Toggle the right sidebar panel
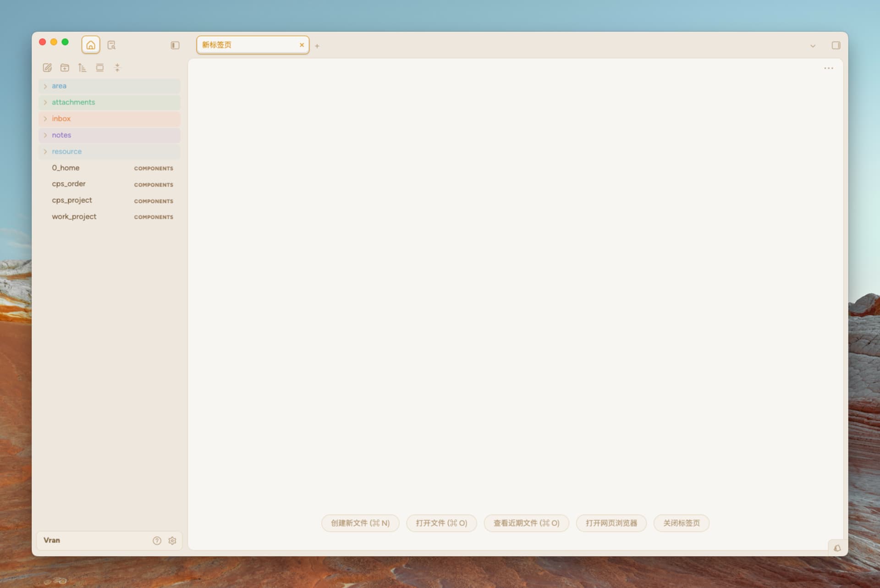This screenshot has height=588, width=880. (x=836, y=45)
